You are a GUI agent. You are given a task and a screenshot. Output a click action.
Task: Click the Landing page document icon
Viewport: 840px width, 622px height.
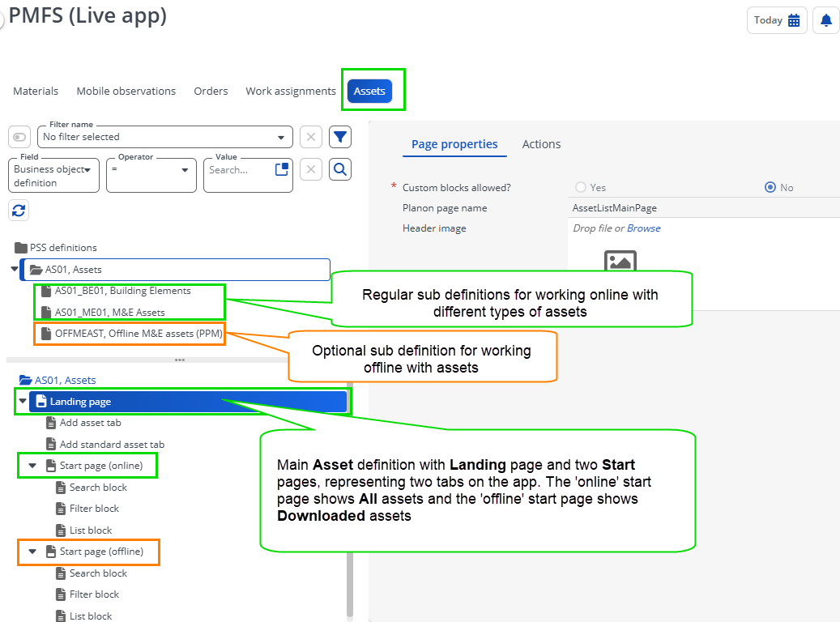(x=41, y=401)
